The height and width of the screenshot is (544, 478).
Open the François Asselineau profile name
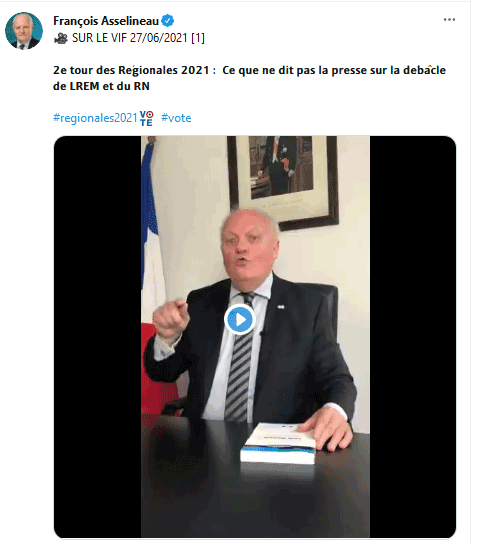106,21
